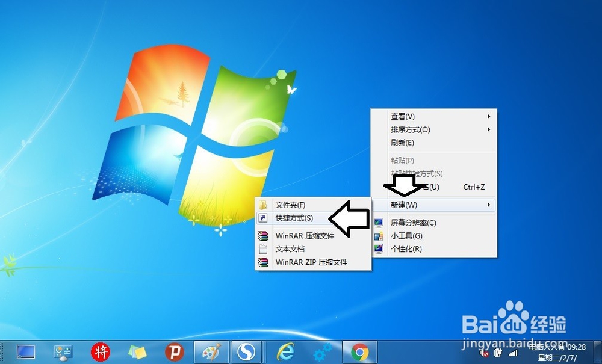Create a new WinRAR 压缩文件

coord(313,235)
